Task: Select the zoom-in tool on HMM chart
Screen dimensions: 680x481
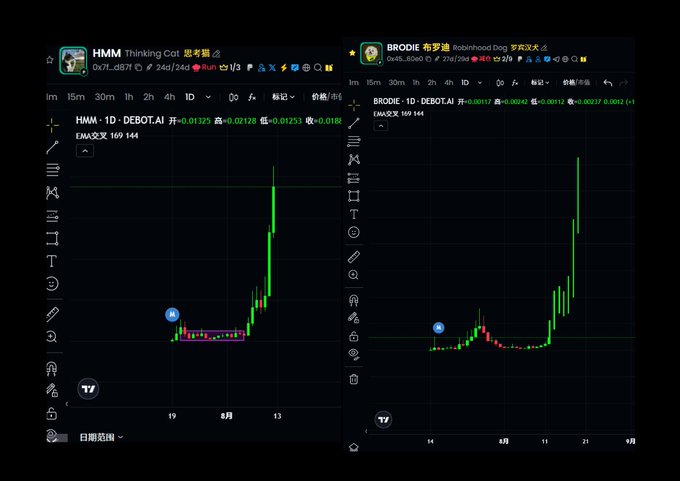Action: pos(52,337)
